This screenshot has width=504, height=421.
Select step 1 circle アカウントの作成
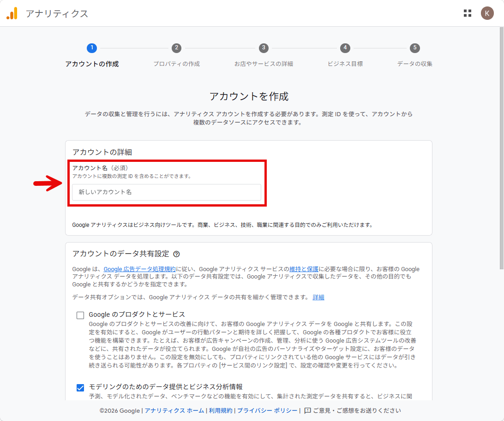click(x=92, y=48)
